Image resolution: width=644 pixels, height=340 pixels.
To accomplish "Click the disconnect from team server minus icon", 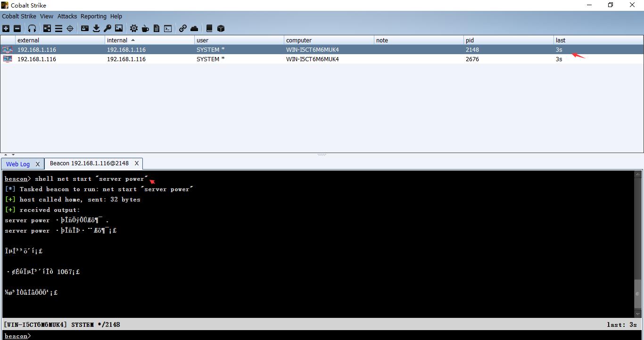I will 17,28.
